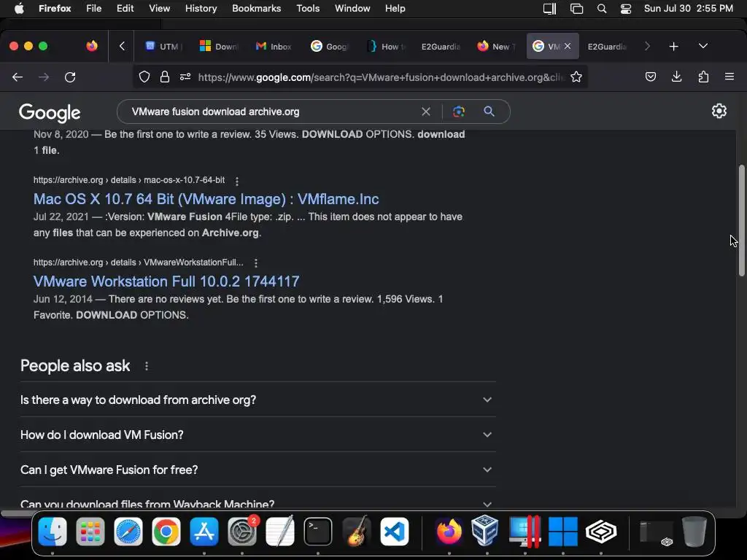Open the list all tabs dropdown
Image resolution: width=747 pixels, height=560 pixels.
coord(703,46)
